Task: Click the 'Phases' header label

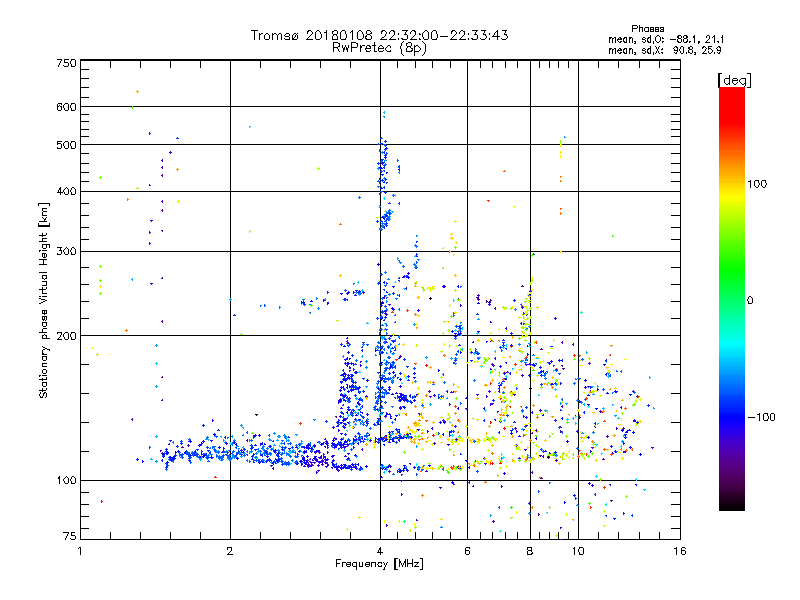Action: (647, 29)
